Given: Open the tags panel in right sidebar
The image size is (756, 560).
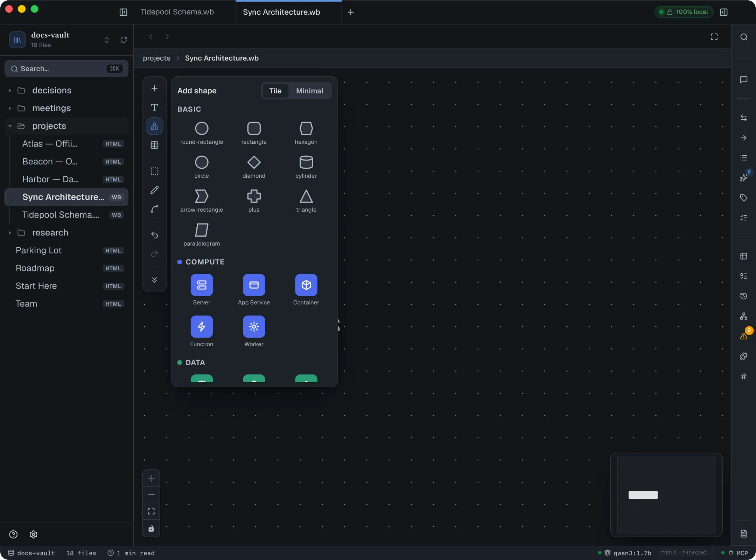Looking at the screenshot, I should point(744,198).
